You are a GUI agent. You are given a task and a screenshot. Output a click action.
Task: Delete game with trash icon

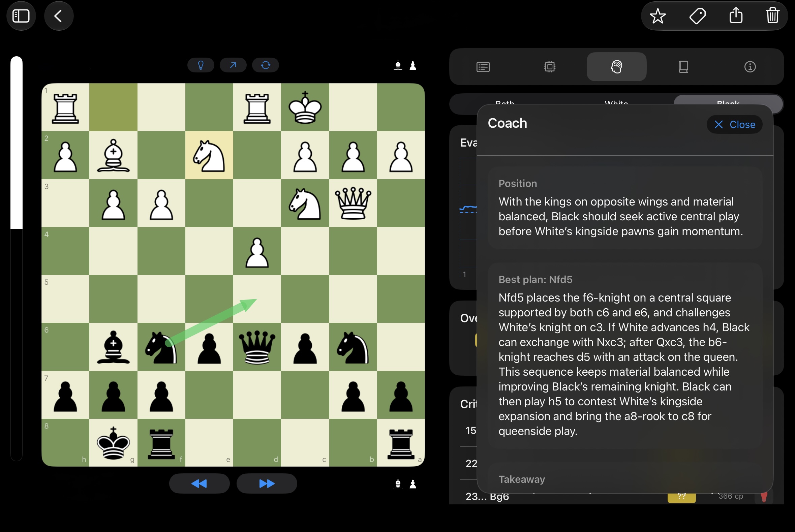(772, 15)
